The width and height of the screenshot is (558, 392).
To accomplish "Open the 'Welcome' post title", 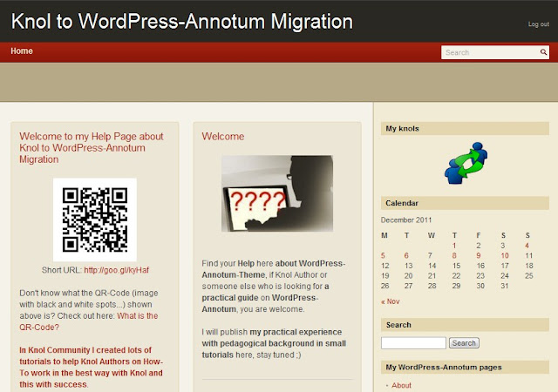I will pos(223,136).
